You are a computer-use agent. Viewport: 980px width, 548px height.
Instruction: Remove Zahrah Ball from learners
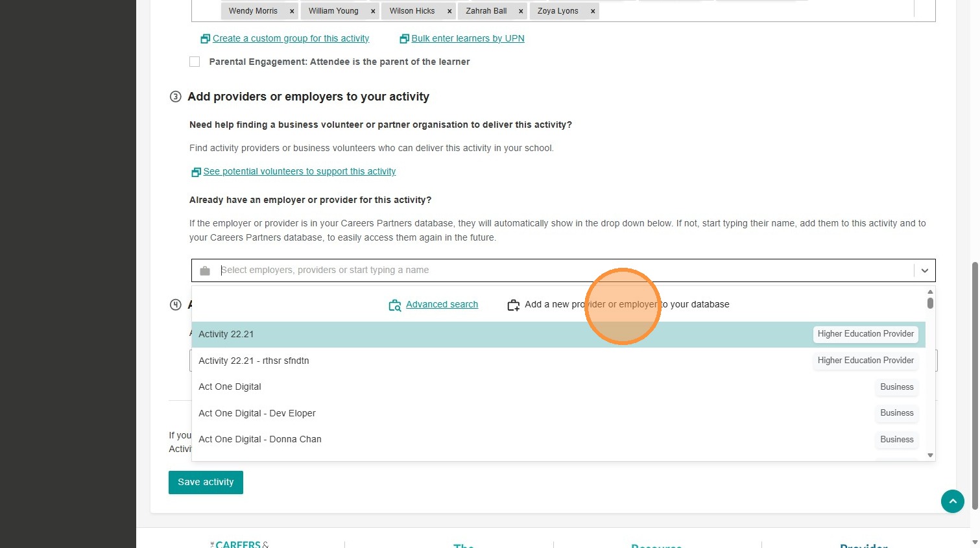pyautogui.click(x=521, y=11)
